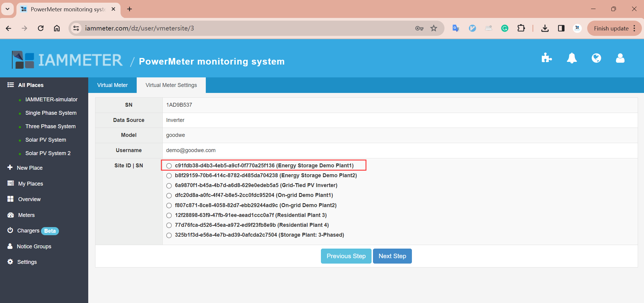
Task: Select Energy Storage Demo Plant1 radio button
Action: [169, 166]
